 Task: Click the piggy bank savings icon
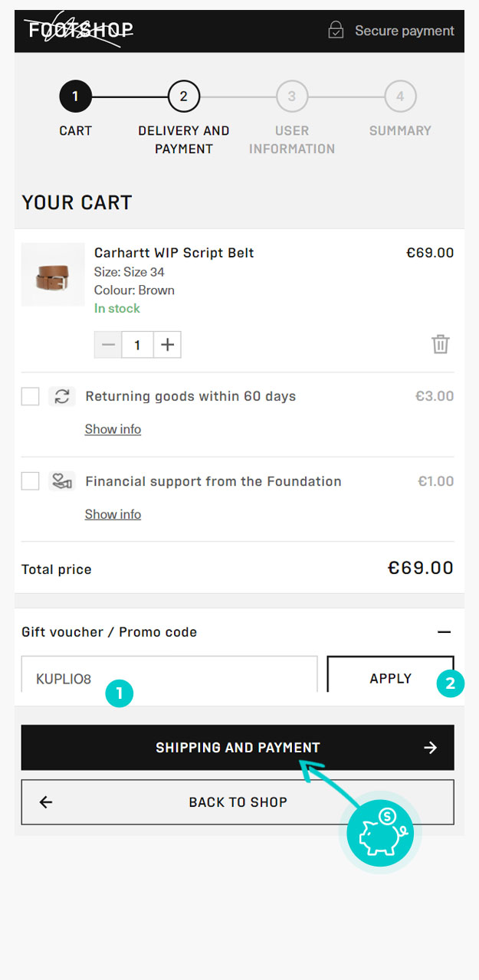click(x=379, y=831)
